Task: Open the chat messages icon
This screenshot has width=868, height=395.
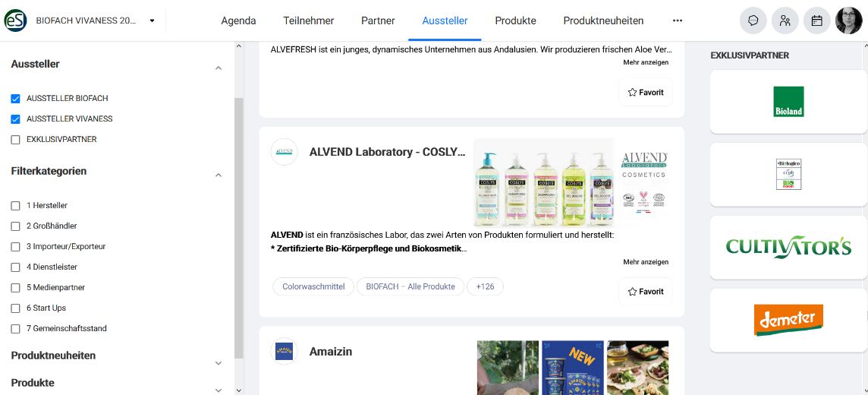Action: click(x=753, y=21)
